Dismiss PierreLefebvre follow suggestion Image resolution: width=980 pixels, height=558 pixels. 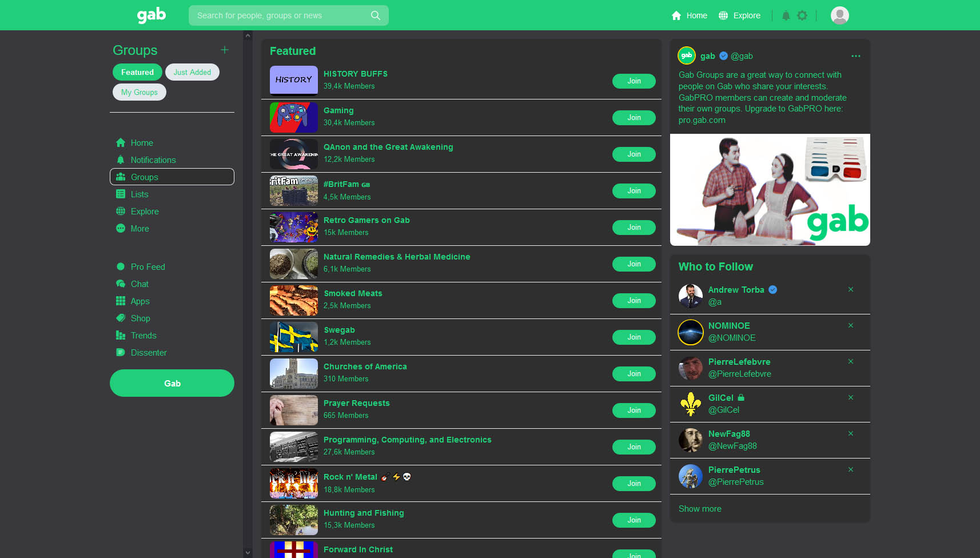tap(851, 361)
